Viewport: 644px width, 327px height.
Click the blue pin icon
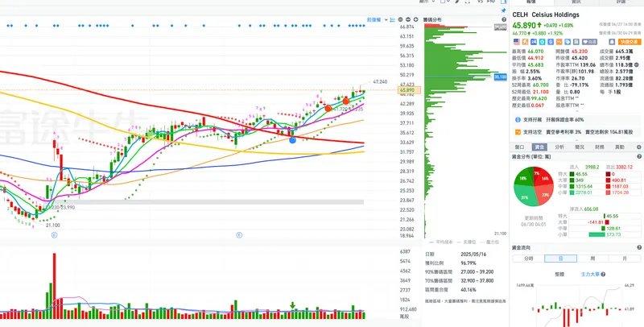coord(504,10)
